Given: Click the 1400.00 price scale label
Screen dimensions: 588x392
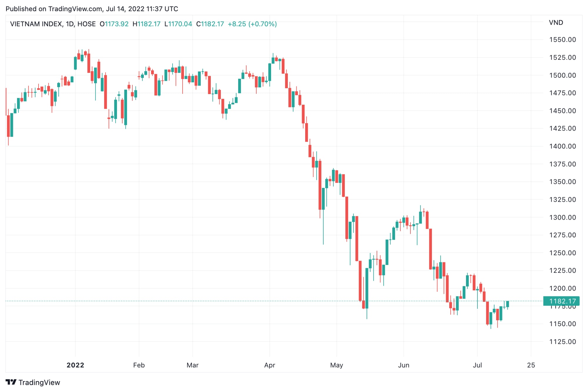Looking at the screenshot, I should pos(563,146).
